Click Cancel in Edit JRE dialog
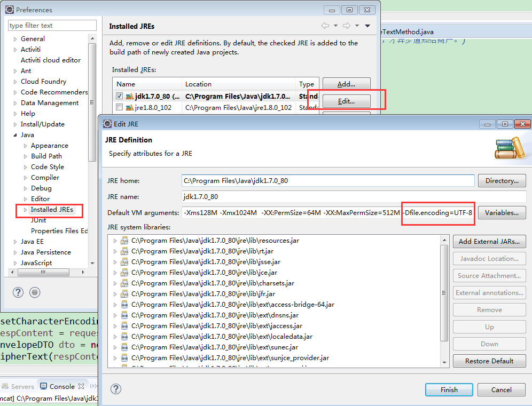Viewport: 532px width, 406px height. tap(502, 390)
